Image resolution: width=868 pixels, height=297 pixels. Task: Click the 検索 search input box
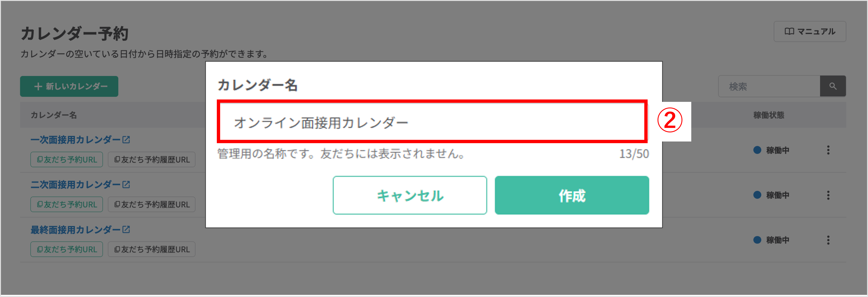(769, 86)
